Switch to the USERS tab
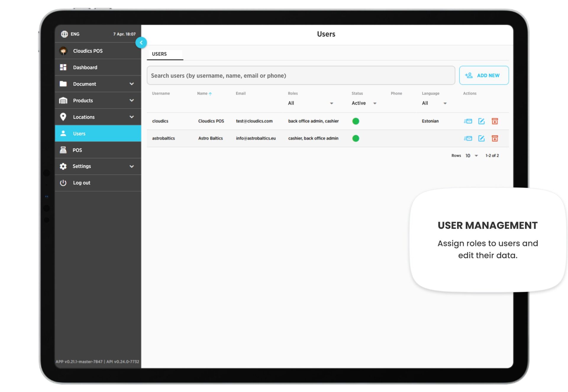Image resolution: width=568 pixels, height=392 pixels. point(165,54)
